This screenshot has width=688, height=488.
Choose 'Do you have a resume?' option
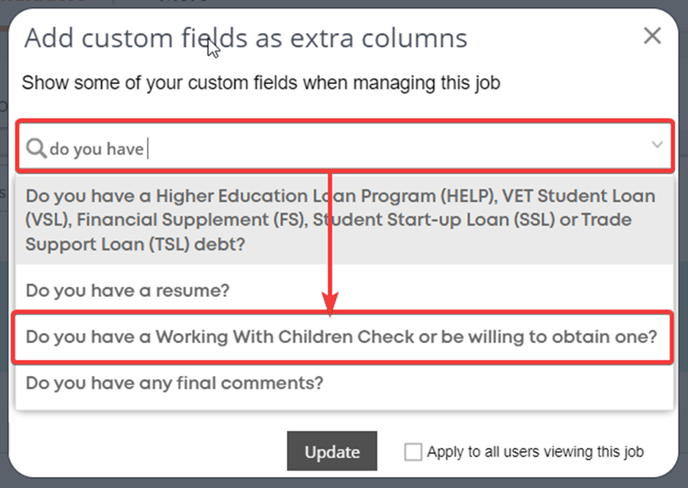344,291
